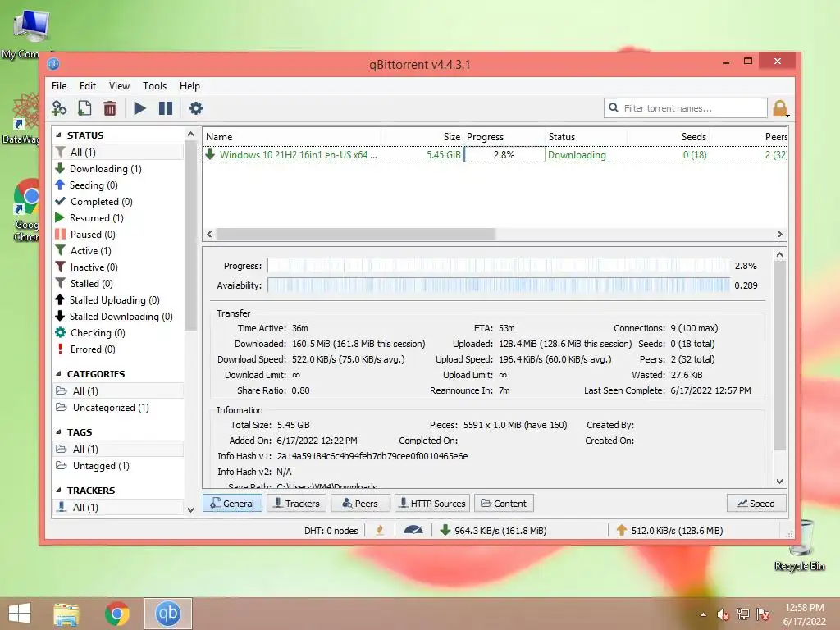Click the upload speed 512.0 KiB/s indicator
The width and height of the screenshot is (840, 630).
[669, 531]
